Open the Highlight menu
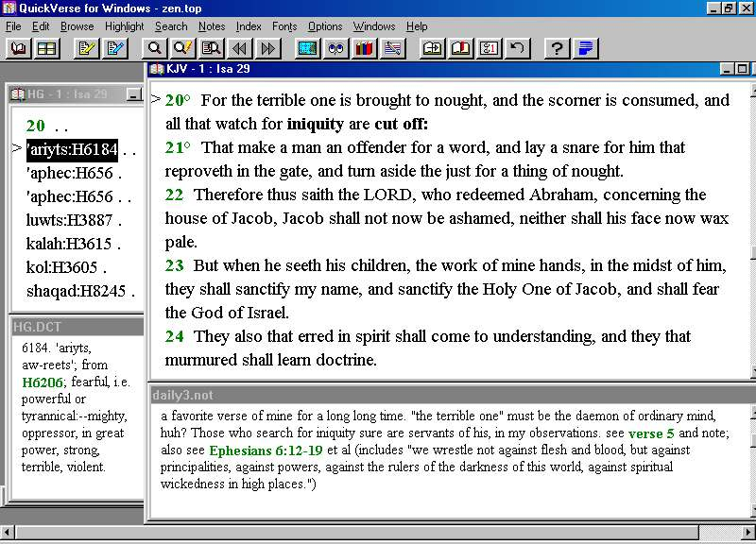Screen dimensions: 756x544 pos(125,26)
